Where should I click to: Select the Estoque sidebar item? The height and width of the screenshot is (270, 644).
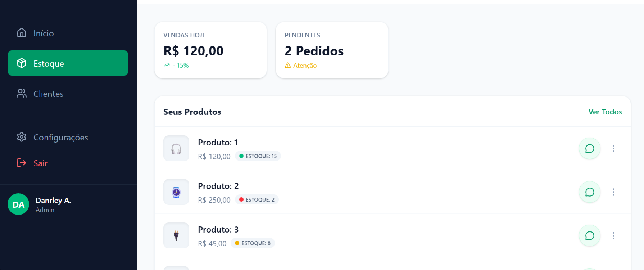click(x=68, y=63)
